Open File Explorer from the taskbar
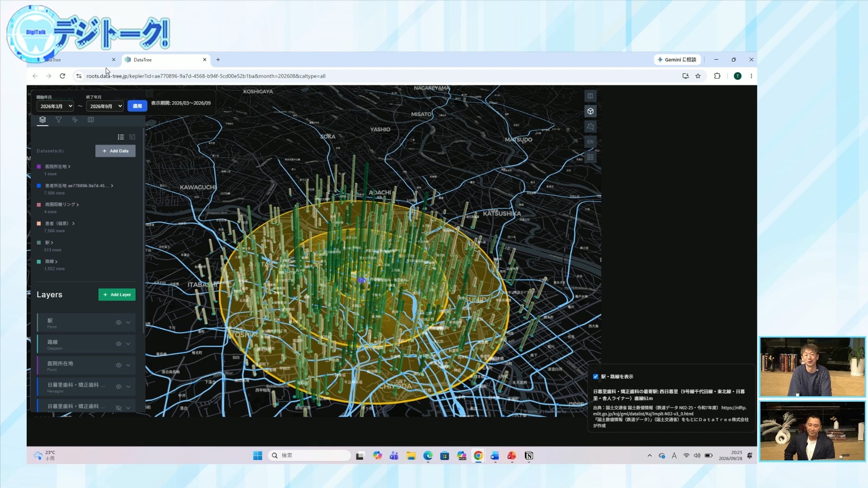This screenshot has width=868, height=488. (x=411, y=455)
